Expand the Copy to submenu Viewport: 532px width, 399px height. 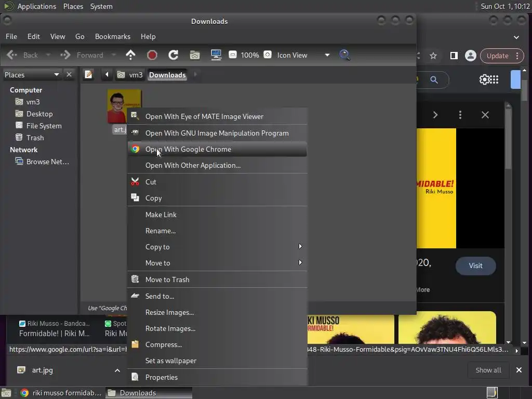coord(217,247)
